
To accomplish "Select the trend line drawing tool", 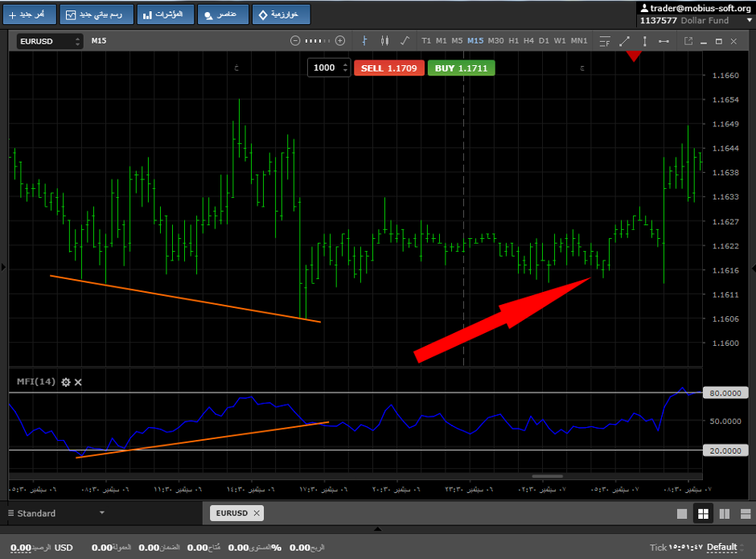I will pyautogui.click(x=624, y=42).
